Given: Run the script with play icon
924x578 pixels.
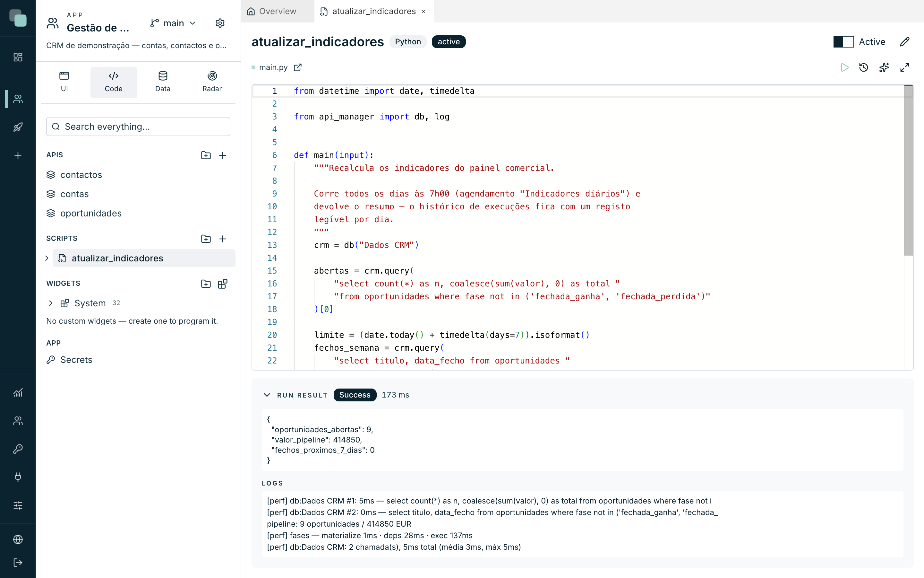Looking at the screenshot, I should click(844, 68).
